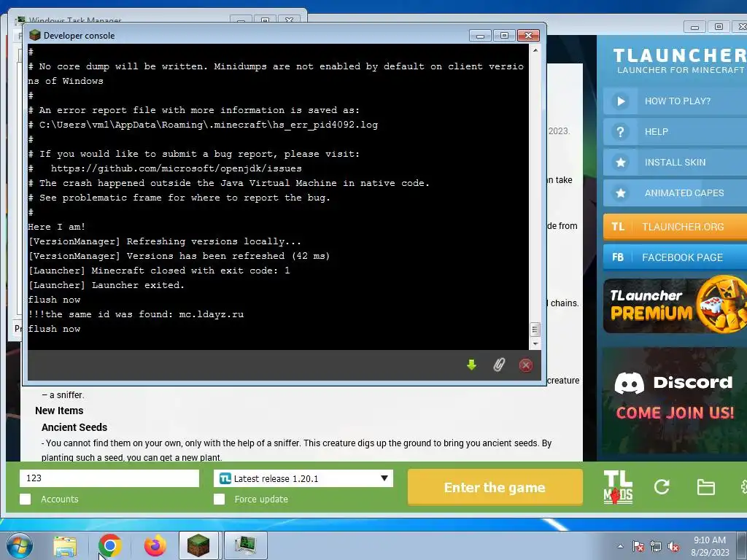
Task: Show hidden tray icons arrow
Action: (x=620, y=547)
